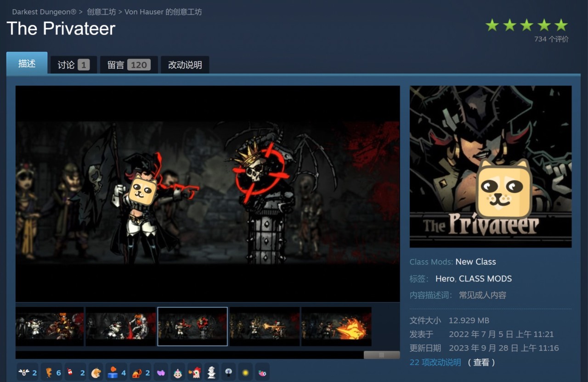Open the 描述 tab
The height and width of the screenshot is (382, 588).
27,63
